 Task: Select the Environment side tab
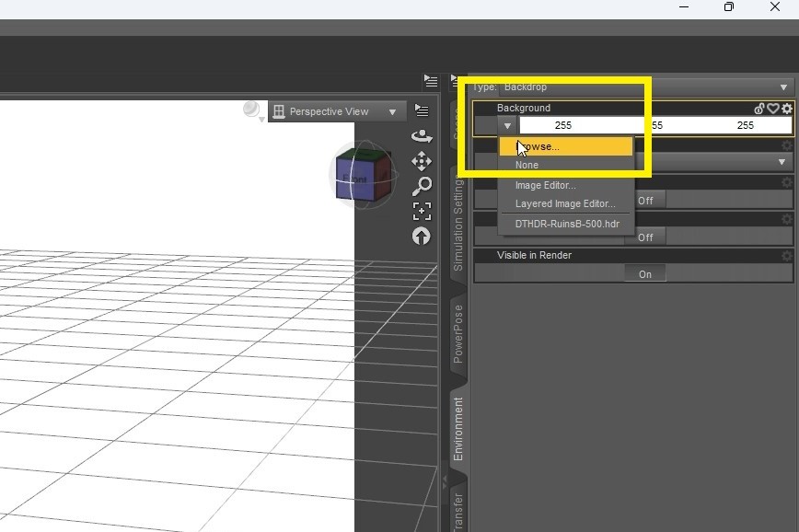pos(458,429)
